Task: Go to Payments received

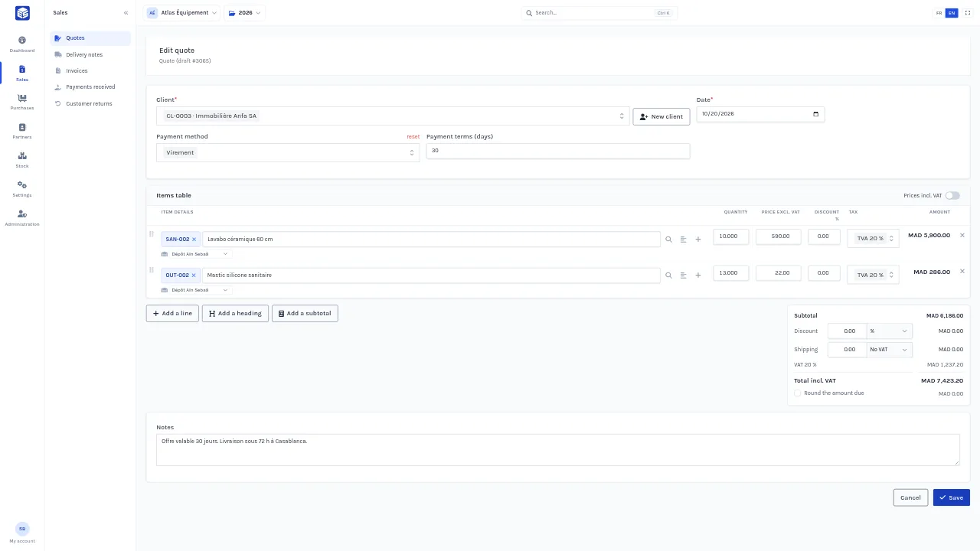Action: click(x=90, y=87)
